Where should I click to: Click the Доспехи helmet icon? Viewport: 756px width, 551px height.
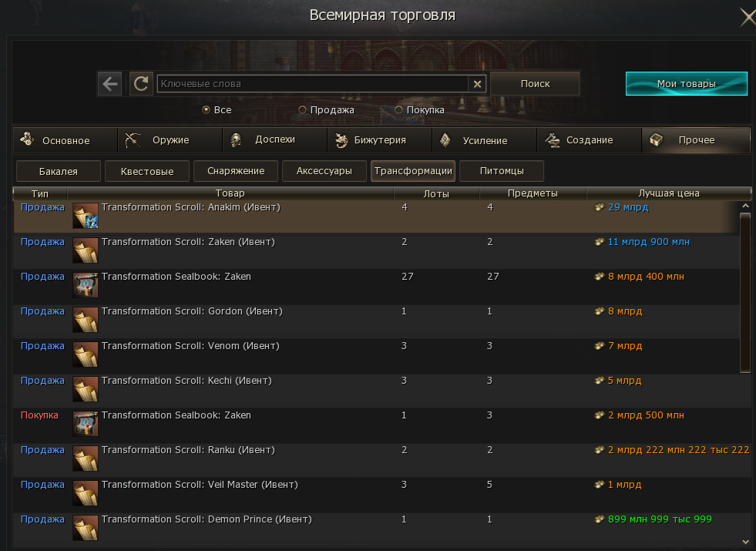click(x=236, y=139)
